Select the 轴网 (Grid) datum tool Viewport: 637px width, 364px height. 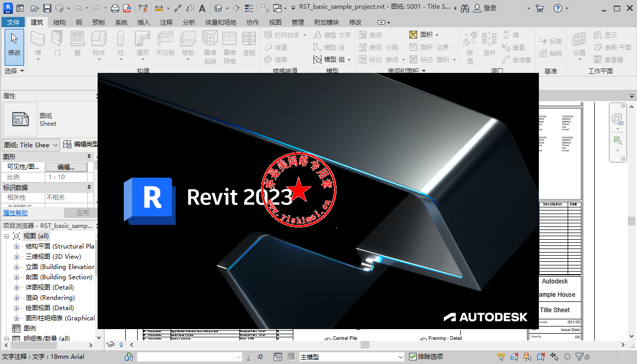(x=550, y=53)
